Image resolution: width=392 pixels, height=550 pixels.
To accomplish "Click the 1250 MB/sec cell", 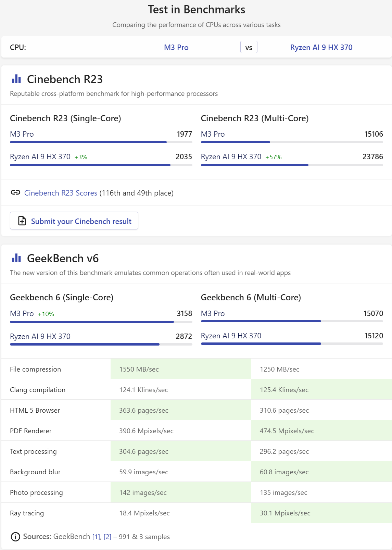I will (x=321, y=369).
